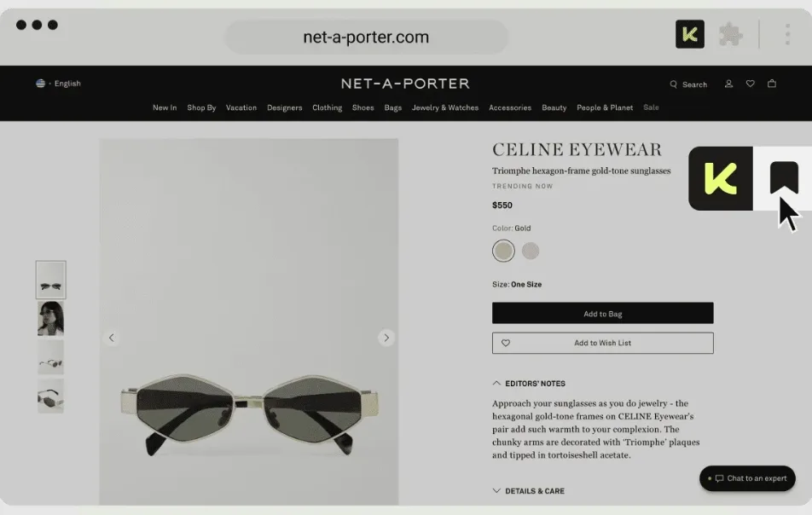The image size is (812, 515).
Task: Open the shopping bag icon
Action: 772,84
